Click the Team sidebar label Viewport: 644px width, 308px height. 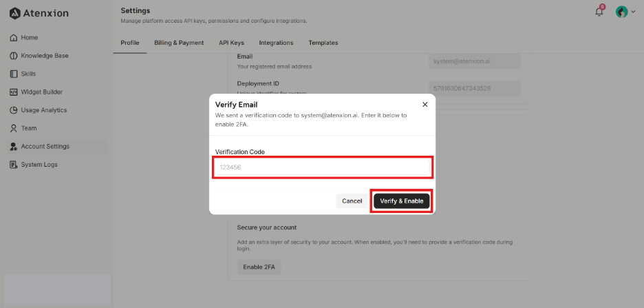pos(29,128)
